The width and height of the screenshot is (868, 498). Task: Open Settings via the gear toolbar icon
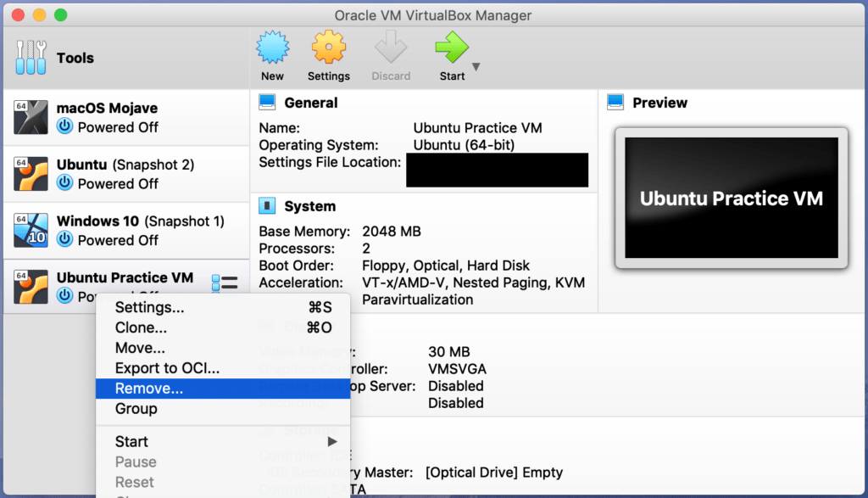click(x=329, y=48)
